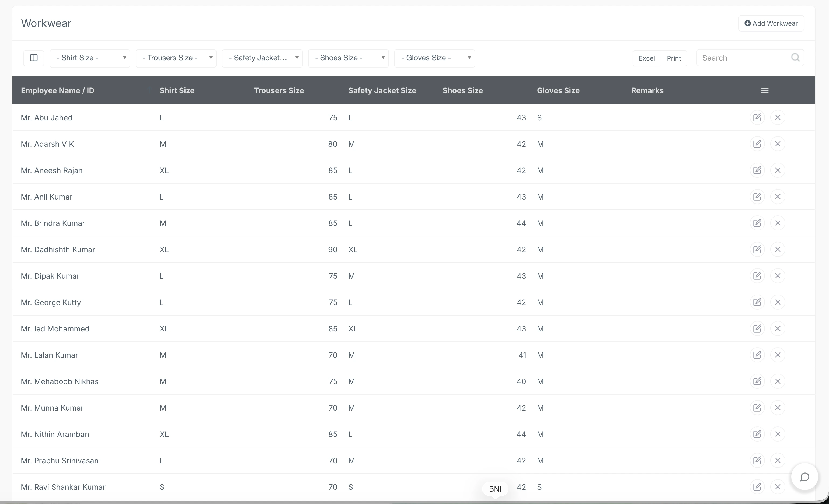Click shoes size 41 for Lalan Kumar
Screen dimensions: 829x504
(522, 355)
